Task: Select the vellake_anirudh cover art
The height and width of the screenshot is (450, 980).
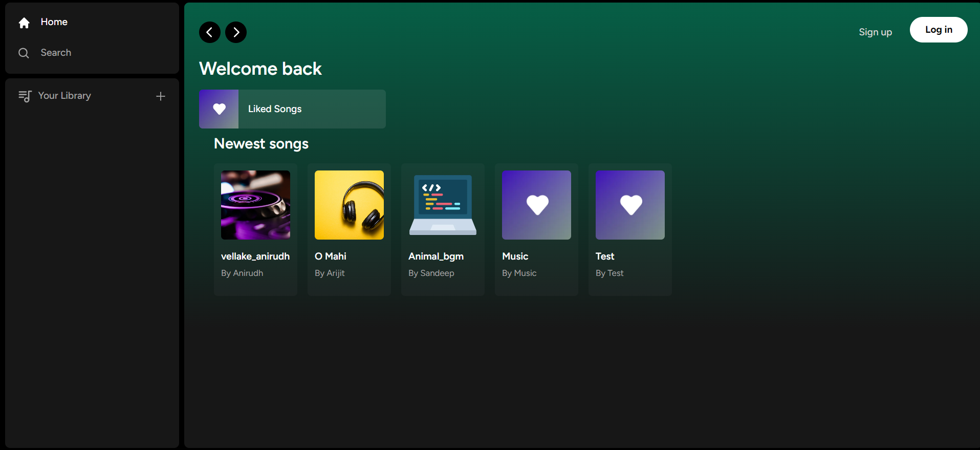Action: click(255, 205)
